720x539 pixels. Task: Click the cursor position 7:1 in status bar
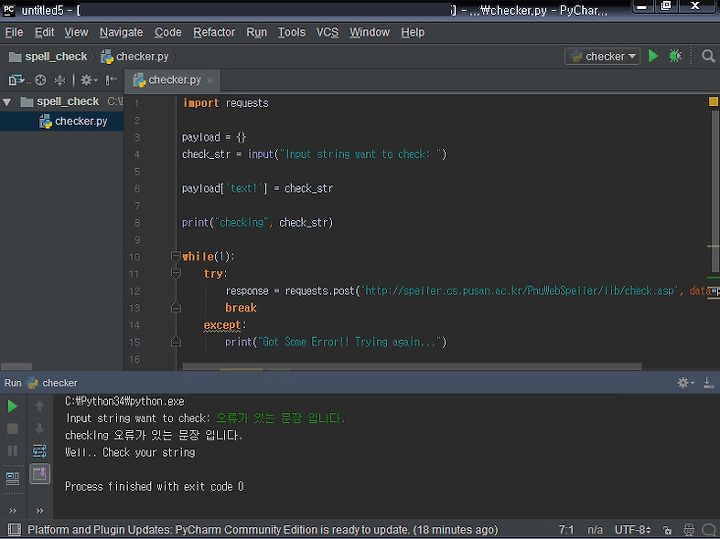566,530
